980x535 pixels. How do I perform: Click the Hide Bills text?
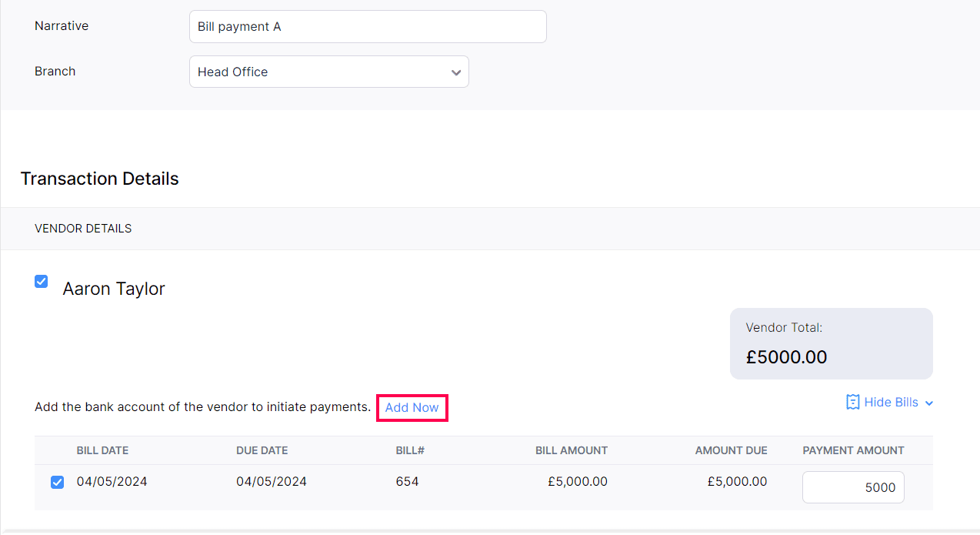[891, 402]
